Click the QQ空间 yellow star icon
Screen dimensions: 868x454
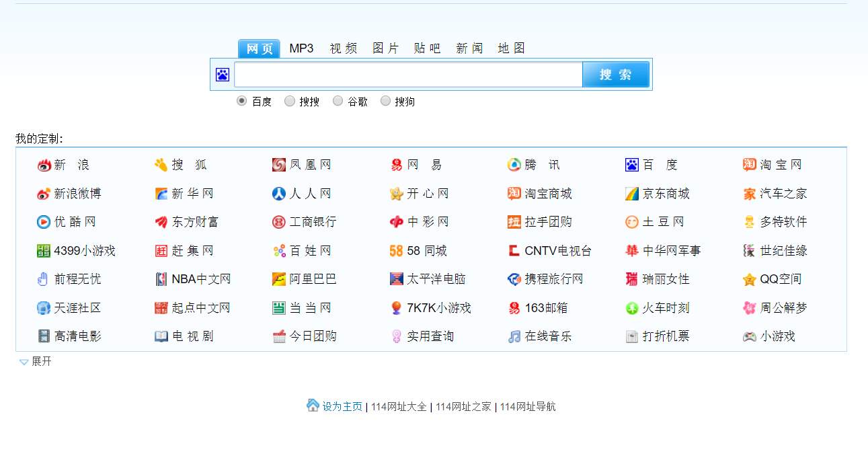point(750,279)
